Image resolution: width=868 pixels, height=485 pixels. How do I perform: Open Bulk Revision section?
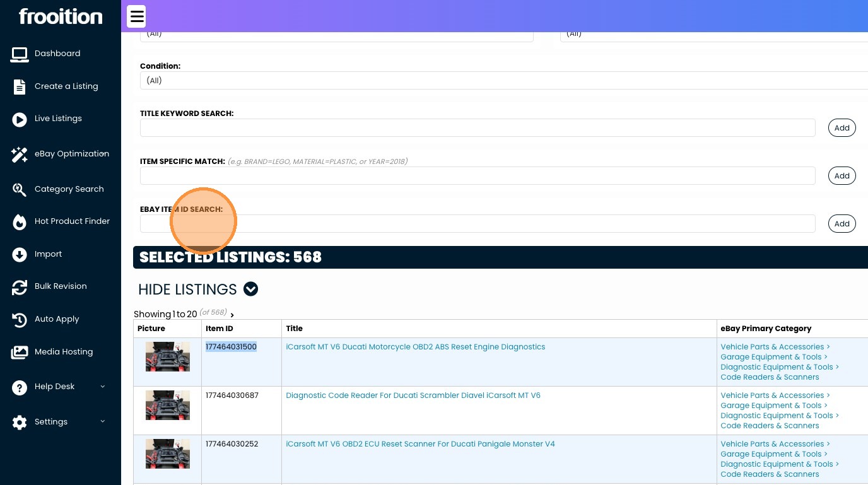pos(61,286)
